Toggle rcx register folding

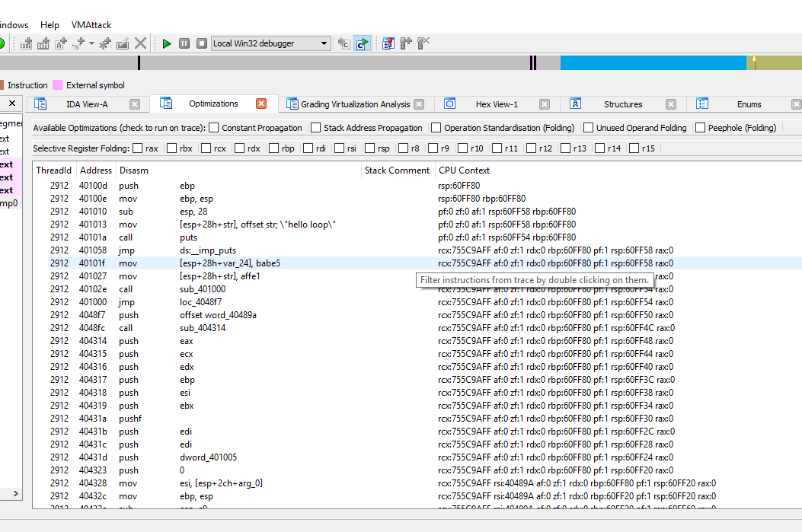(206, 148)
